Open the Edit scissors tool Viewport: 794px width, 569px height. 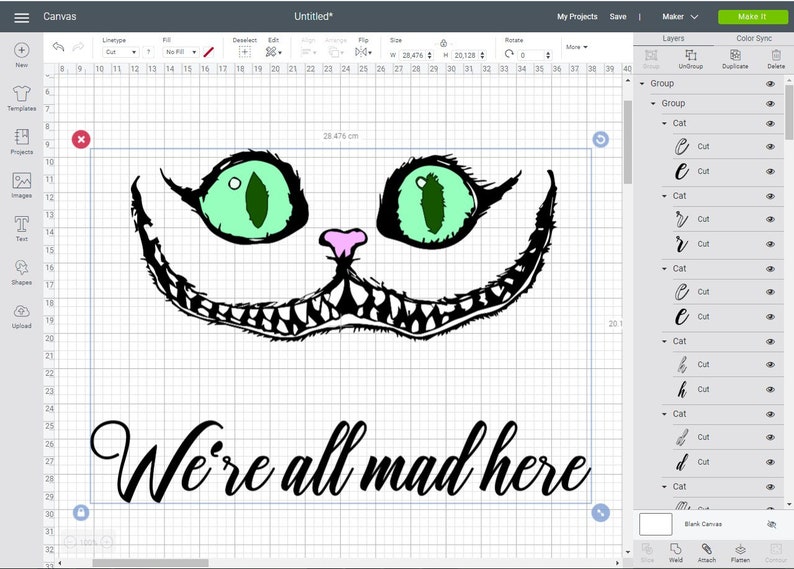[272, 52]
